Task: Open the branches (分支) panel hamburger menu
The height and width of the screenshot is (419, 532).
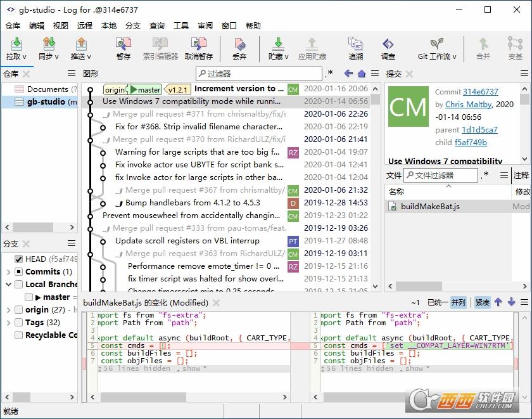Action: tap(71, 243)
